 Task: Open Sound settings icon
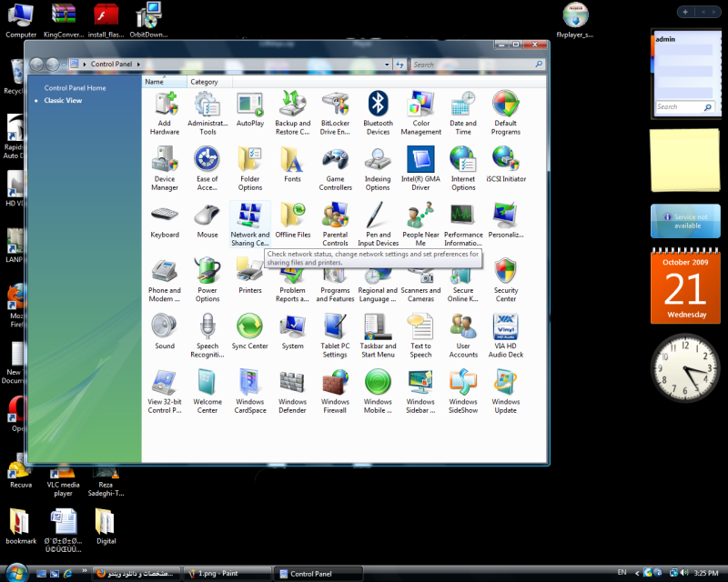pos(165,332)
